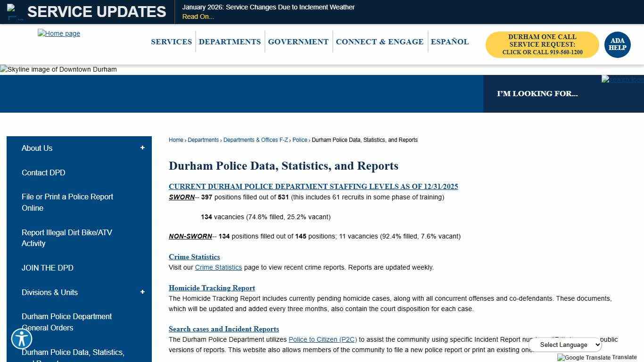Expand Divisions & Units
Image resolution: width=644 pixels, height=362 pixels.
point(142,292)
